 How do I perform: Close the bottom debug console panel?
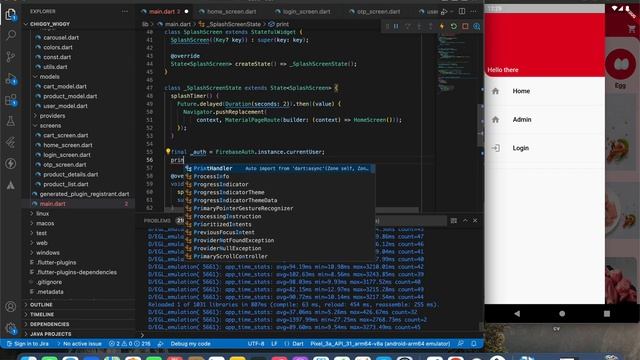[x=475, y=220]
